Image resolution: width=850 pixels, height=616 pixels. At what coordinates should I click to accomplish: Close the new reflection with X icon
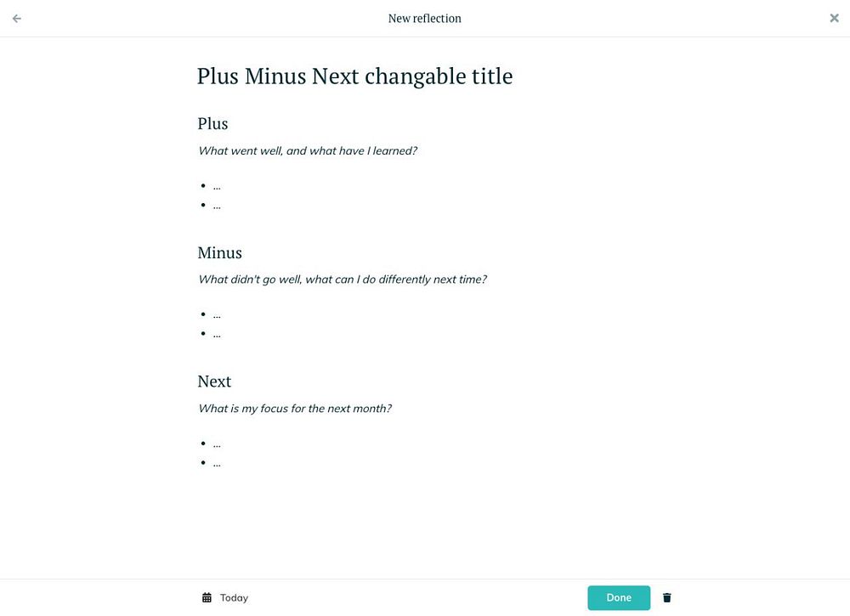(x=835, y=19)
